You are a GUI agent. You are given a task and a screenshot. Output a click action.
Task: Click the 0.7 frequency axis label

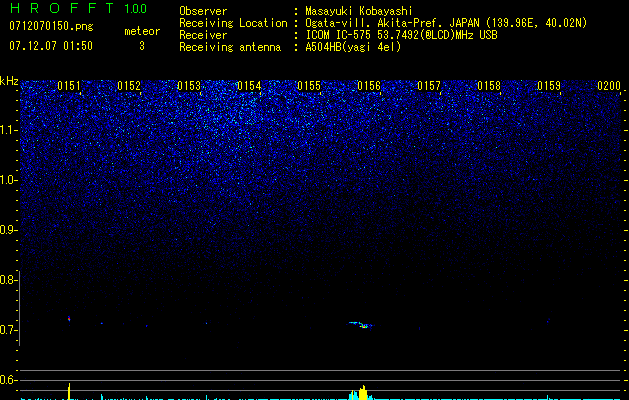pyautogui.click(x=9, y=330)
